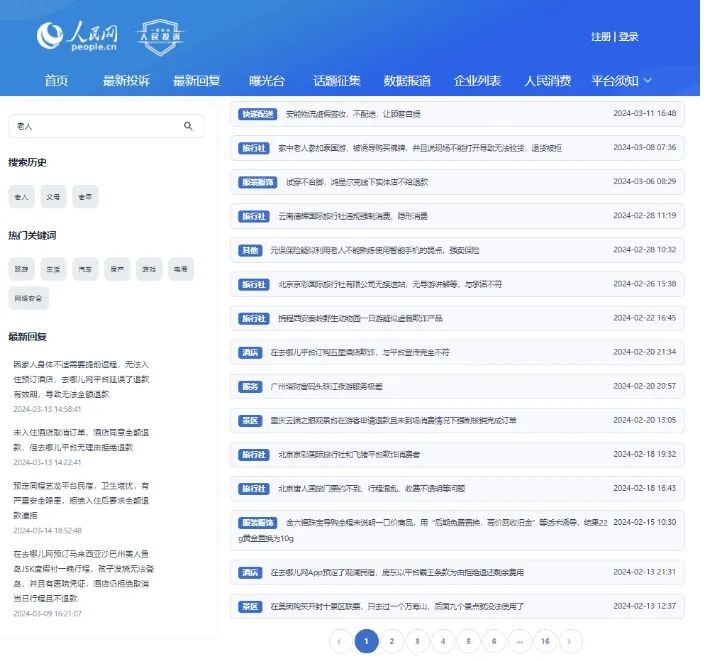Screen dimensions: 707x661
Task: Click the 服务 category badge
Action: [x=250, y=386]
